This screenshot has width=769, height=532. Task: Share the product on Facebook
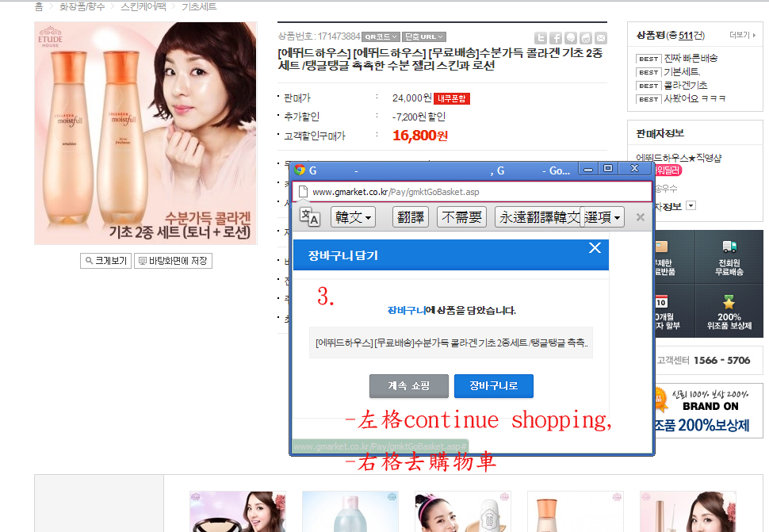[x=556, y=38]
